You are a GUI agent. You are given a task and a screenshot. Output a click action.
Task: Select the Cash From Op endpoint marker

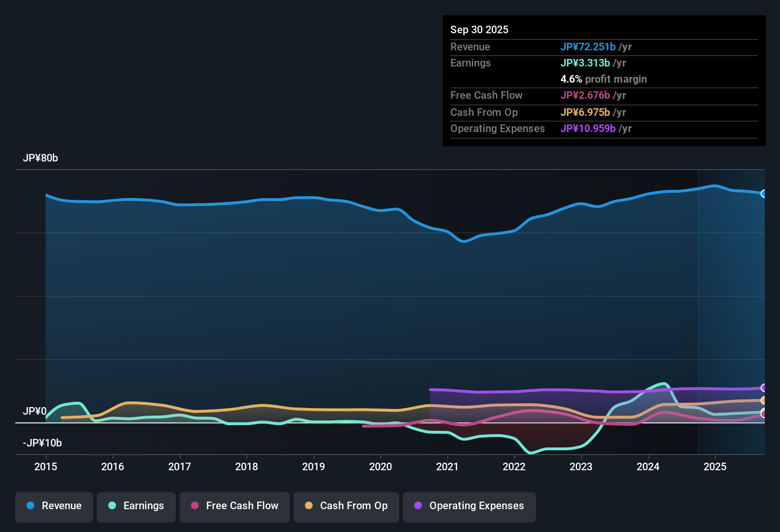coord(764,401)
